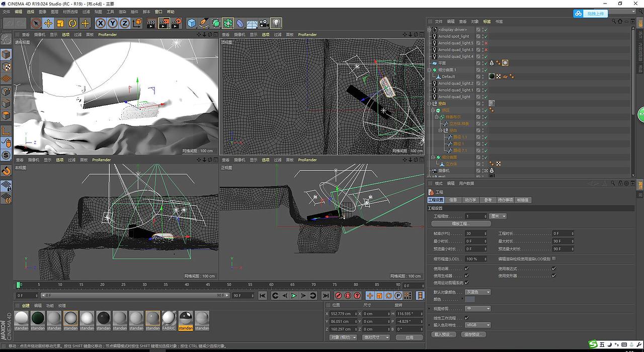644x352 pixels.
Task: Activate the Rotate tool
Action: (x=72, y=23)
